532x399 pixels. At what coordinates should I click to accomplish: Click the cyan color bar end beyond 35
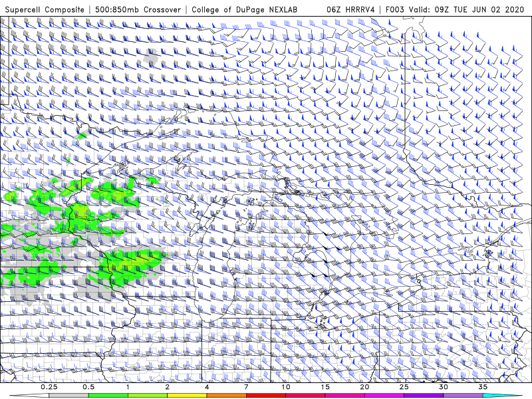503,396
